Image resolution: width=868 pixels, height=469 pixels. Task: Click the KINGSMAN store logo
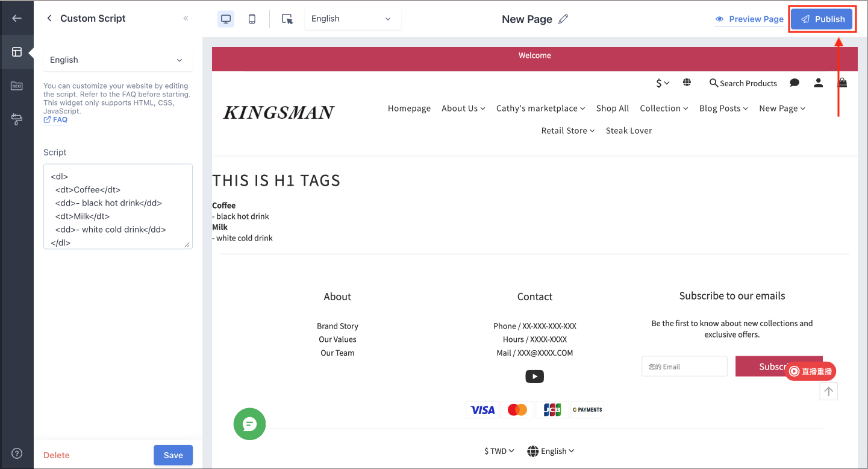[x=279, y=113]
